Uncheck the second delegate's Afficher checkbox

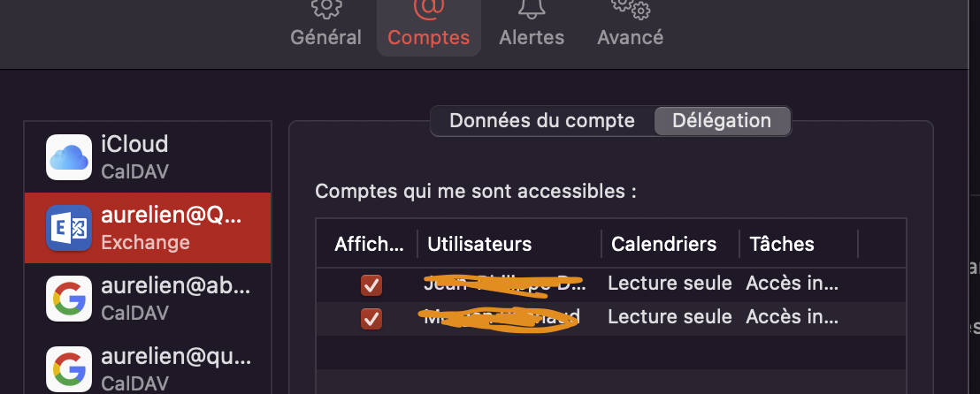371,318
